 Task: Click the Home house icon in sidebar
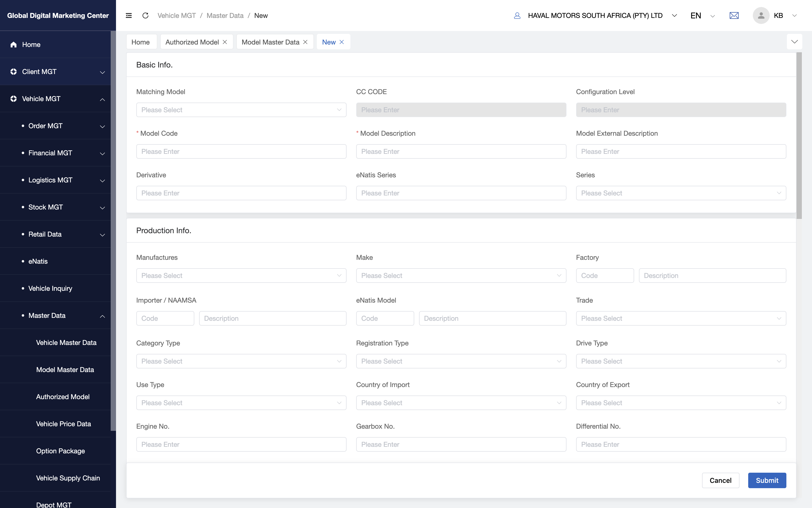14,44
